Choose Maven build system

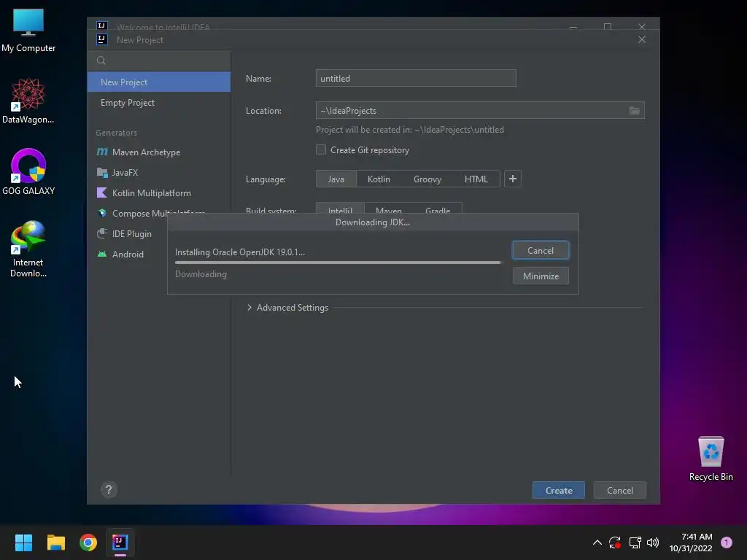[x=388, y=209]
